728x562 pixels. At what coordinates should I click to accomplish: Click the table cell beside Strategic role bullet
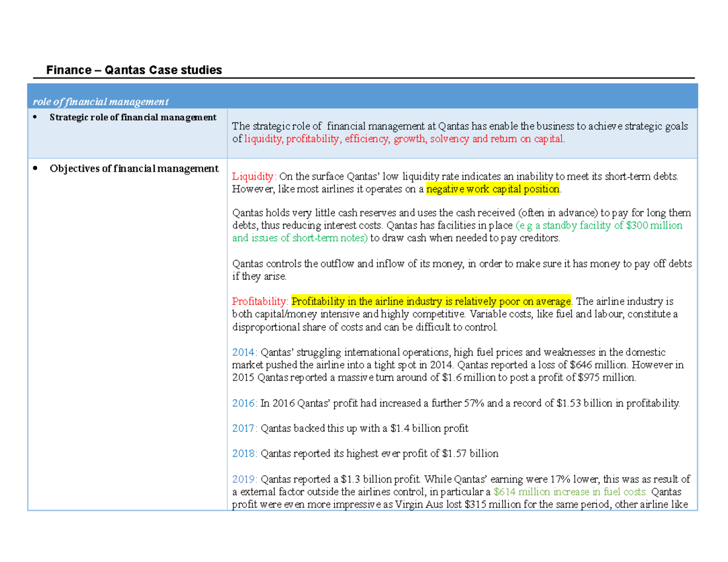(461, 132)
